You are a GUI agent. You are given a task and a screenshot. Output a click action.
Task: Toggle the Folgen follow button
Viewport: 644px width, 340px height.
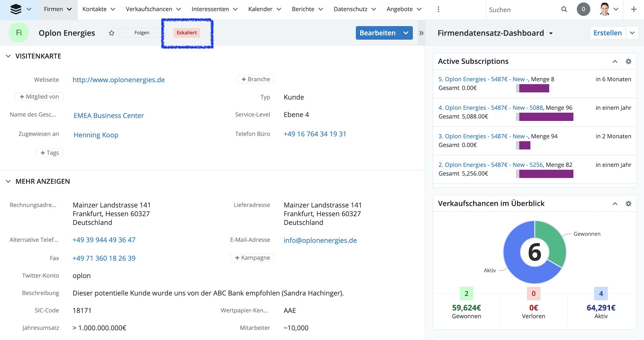pyautogui.click(x=142, y=33)
